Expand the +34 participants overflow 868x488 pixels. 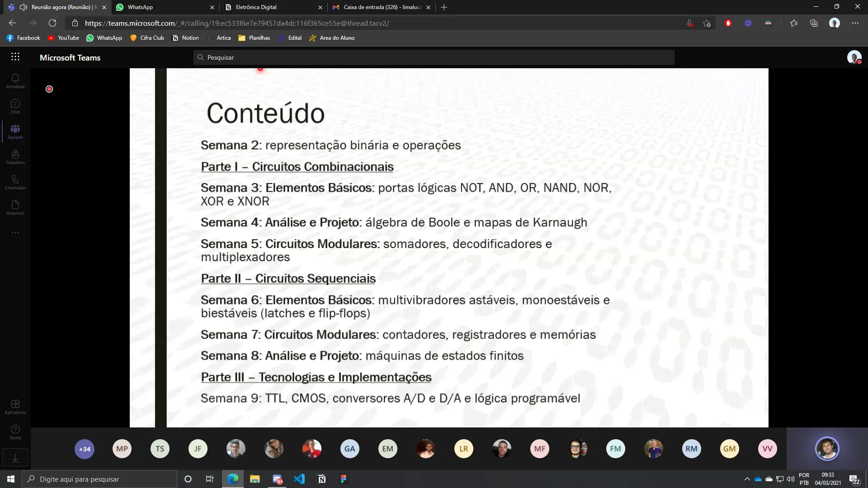(85, 449)
